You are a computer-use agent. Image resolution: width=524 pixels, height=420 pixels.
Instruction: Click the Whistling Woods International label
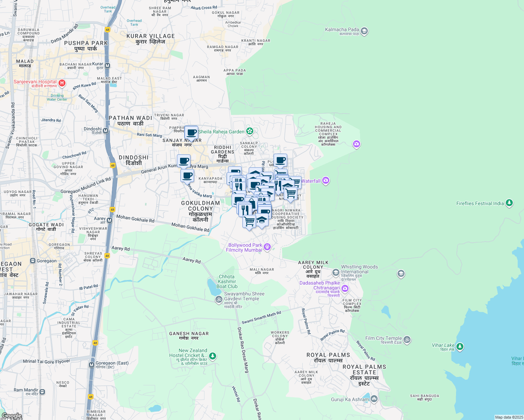pyautogui.click(x=359, y=269)
